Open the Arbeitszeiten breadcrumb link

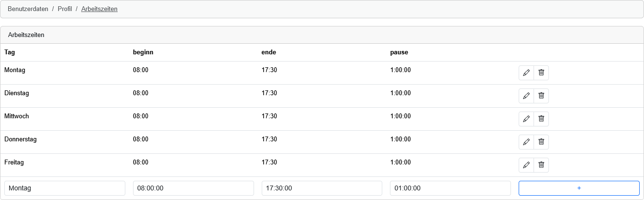[x=99, y=9]
